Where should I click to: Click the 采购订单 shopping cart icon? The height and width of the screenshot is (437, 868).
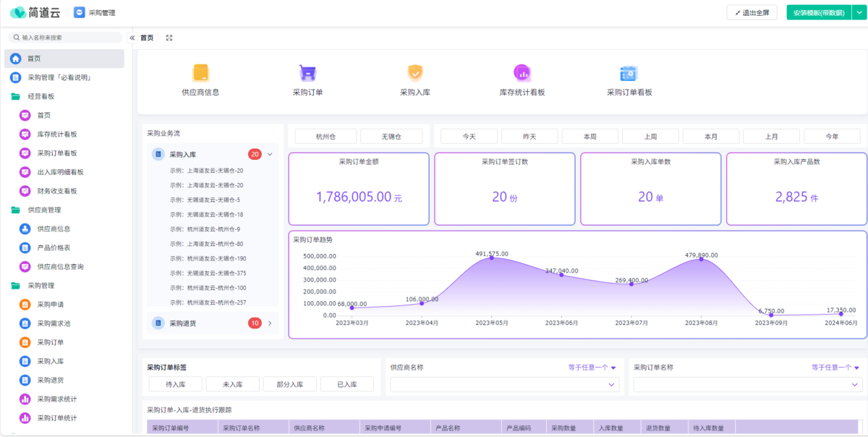(307, 72)
